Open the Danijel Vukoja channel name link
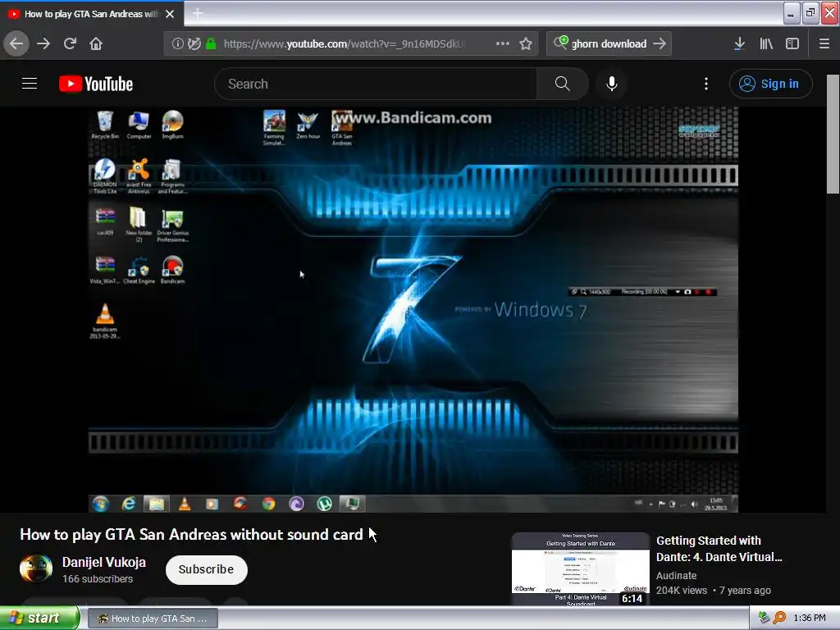 104,562
